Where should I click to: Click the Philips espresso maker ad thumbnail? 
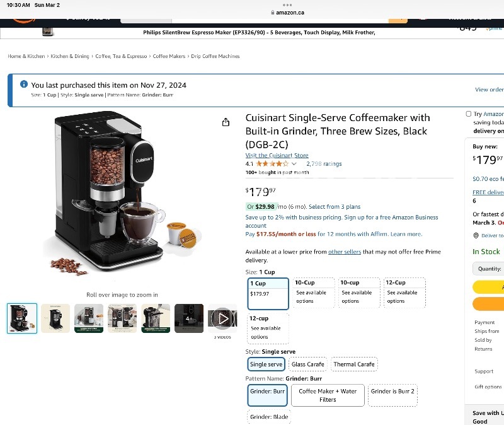coord(47,32)
